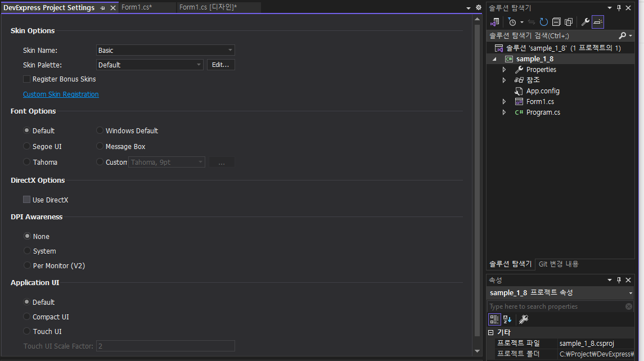
Task: Click the settings page vertical scrollbar
Action: pyautogui.click(x=477, y=180)
